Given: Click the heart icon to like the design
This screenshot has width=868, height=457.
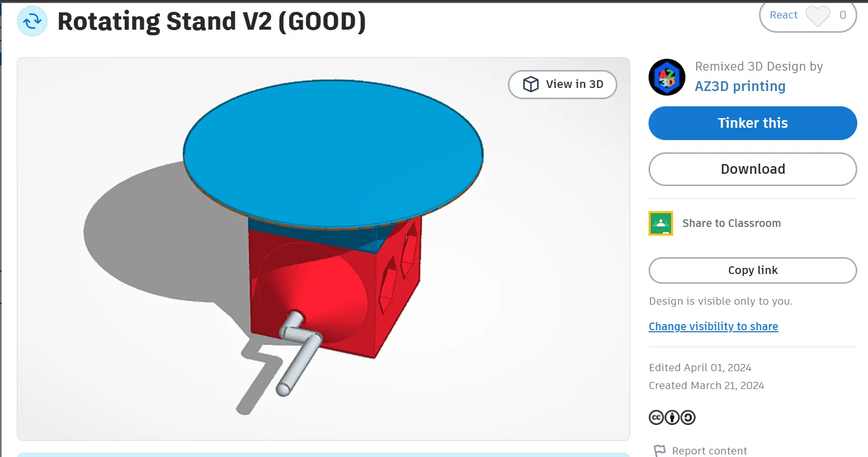Looking at the screenshot, I should point(817,15).
